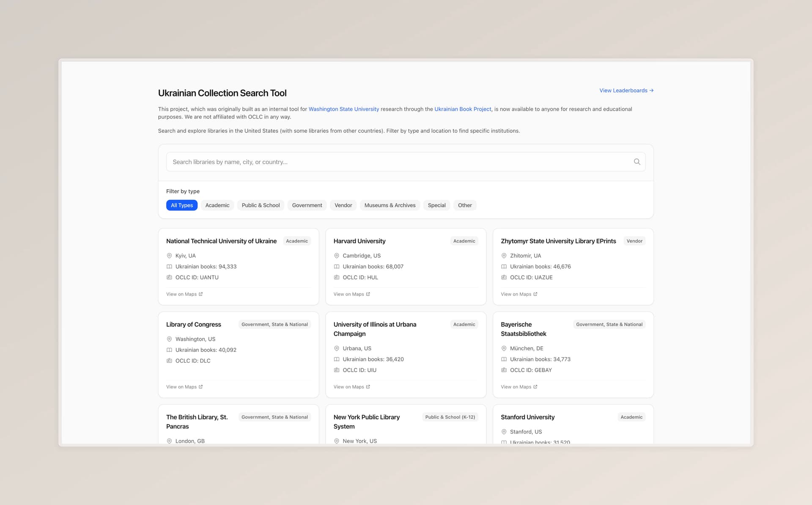
Task: Select the Special filter chip
Action: click(437, 205)
